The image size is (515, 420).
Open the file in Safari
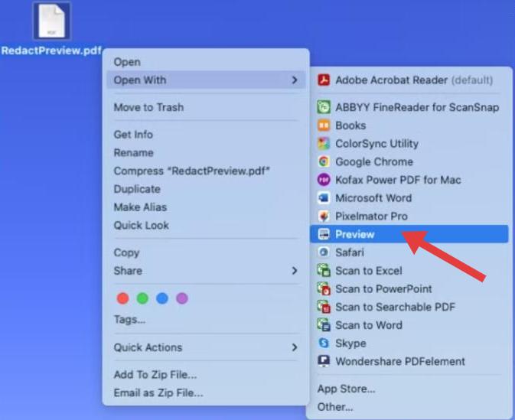pos(409,252)
